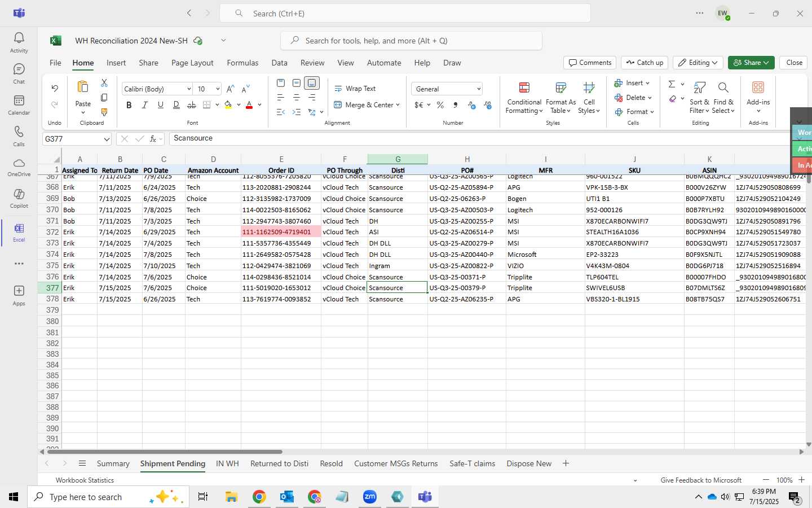Decrease font size
This screenshot has height=508, width=812.
point(245,89)
